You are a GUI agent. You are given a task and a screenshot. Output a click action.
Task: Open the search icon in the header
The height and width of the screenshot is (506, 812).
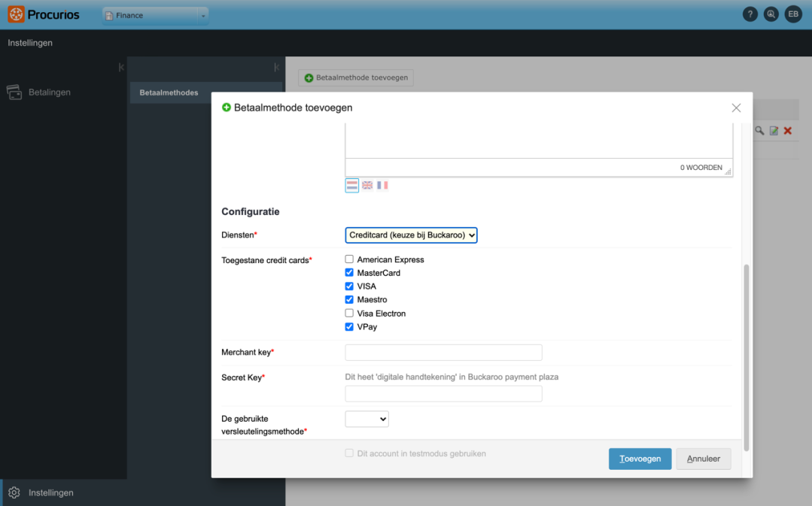click(x=771, y=14)
